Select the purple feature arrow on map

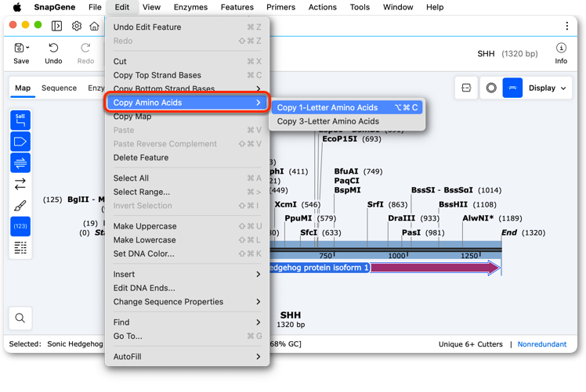click(436, 268)
